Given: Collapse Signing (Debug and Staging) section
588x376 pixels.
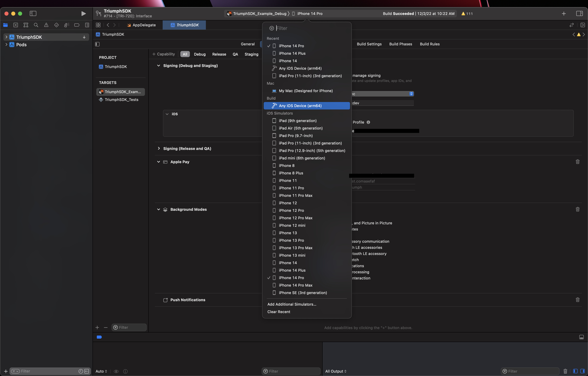Looking at the screenshot, I should click(x=159, y=66).
